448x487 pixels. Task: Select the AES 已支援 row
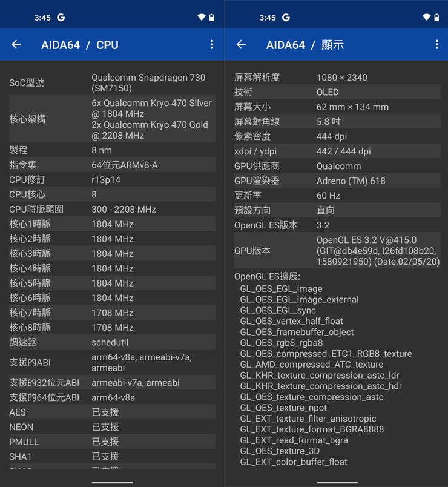[x=112, y=412]
